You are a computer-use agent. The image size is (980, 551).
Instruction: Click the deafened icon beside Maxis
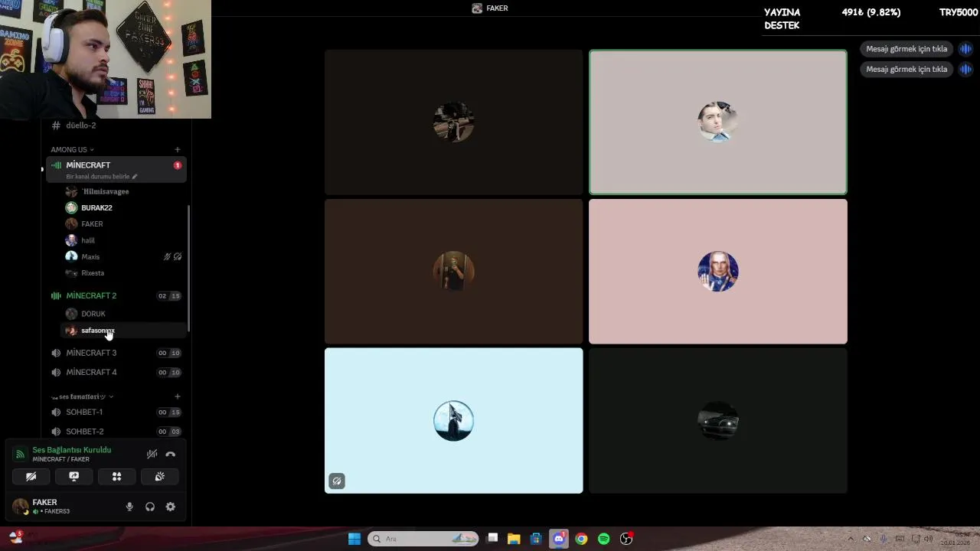pos(178,256)
